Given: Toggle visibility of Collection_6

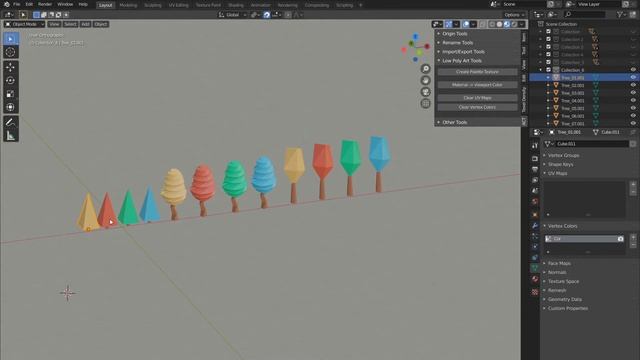Looking at the screenshot, I should click(x=633, y=70).
